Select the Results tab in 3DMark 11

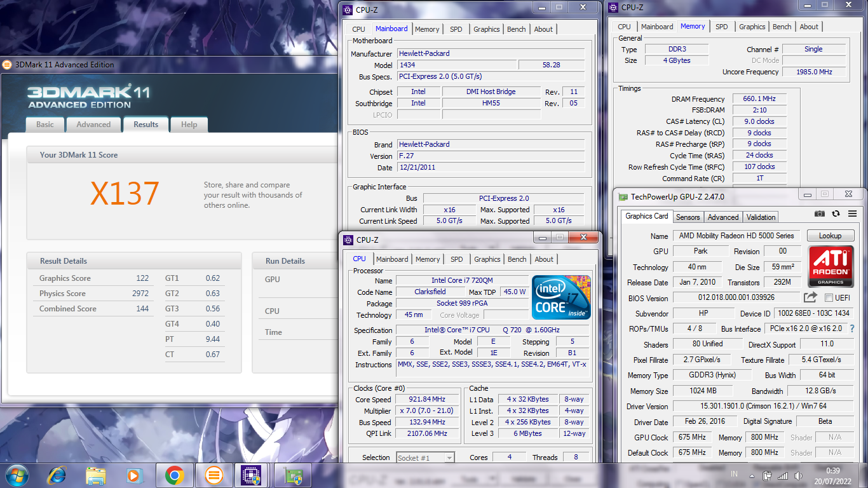point(146,125)
